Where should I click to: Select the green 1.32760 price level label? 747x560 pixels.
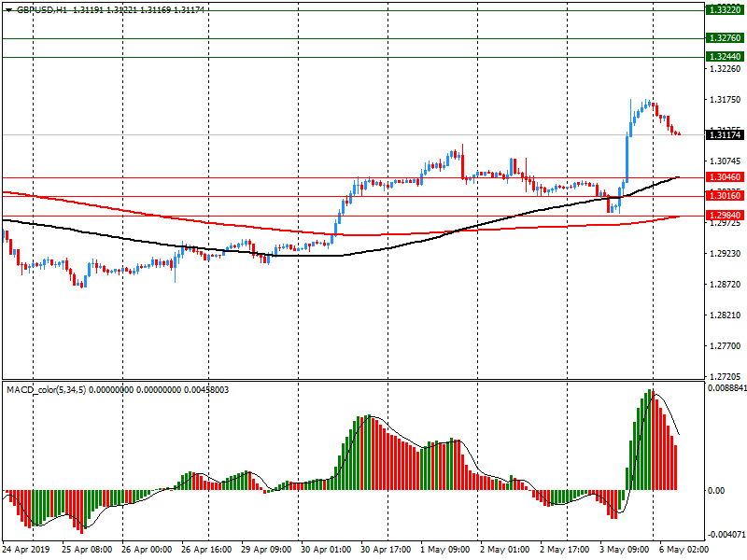725,38
